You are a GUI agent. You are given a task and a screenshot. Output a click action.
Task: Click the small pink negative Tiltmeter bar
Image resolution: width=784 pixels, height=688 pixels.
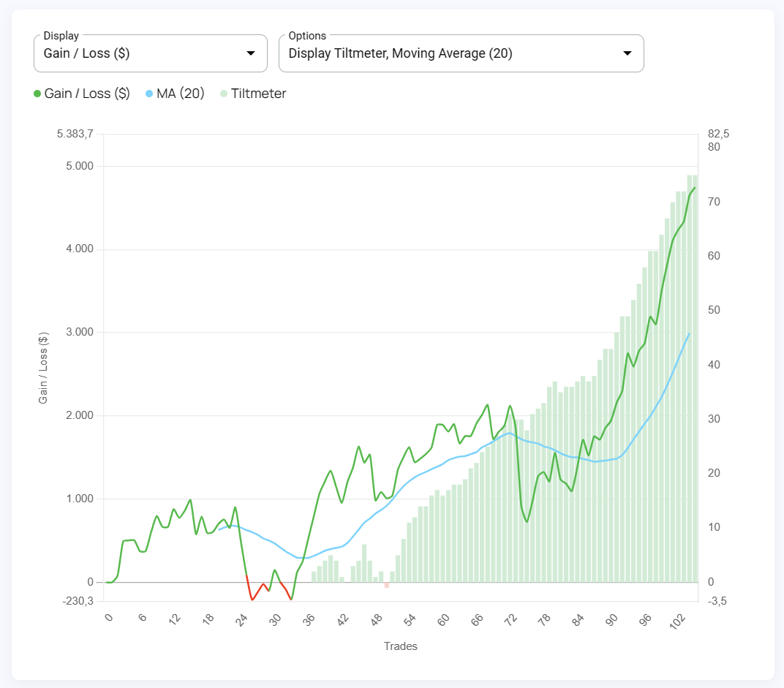385,586
